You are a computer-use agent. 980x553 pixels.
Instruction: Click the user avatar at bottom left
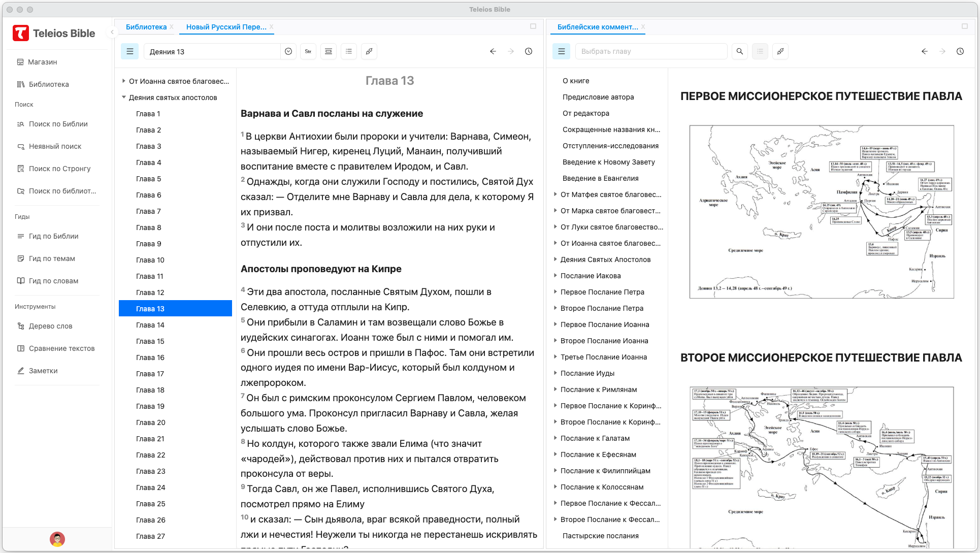point(57,539)
